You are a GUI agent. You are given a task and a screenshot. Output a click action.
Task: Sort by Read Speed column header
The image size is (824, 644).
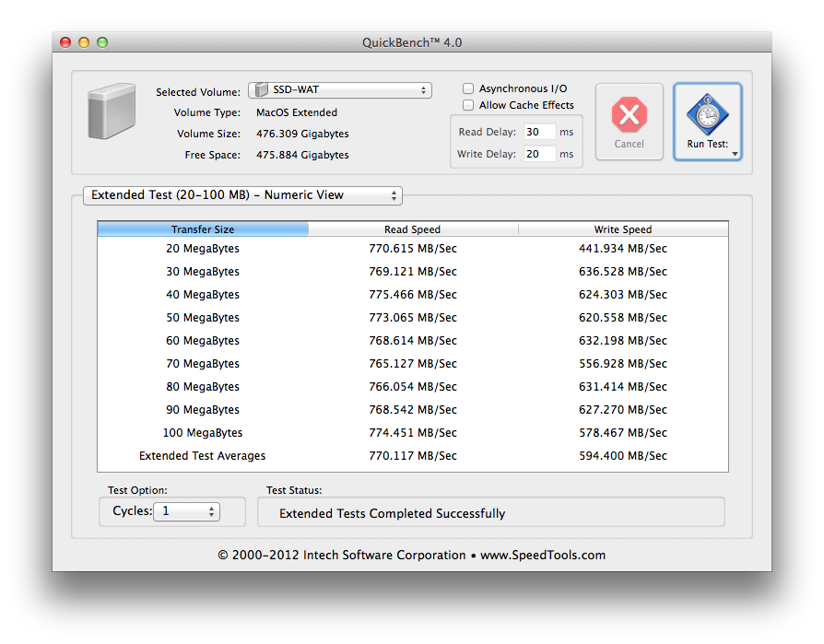[413, 229]
